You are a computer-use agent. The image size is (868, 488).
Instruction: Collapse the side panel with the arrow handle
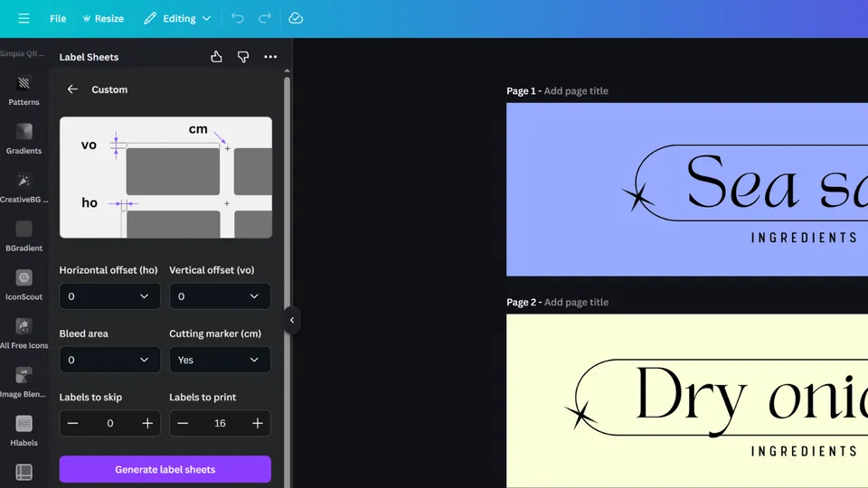(291, 320)
